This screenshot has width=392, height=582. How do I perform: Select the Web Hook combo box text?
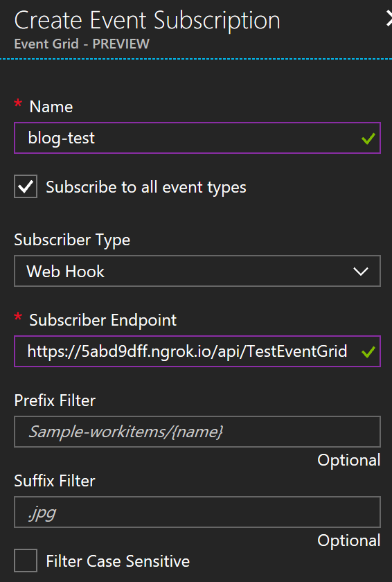(x=66, y=272)
